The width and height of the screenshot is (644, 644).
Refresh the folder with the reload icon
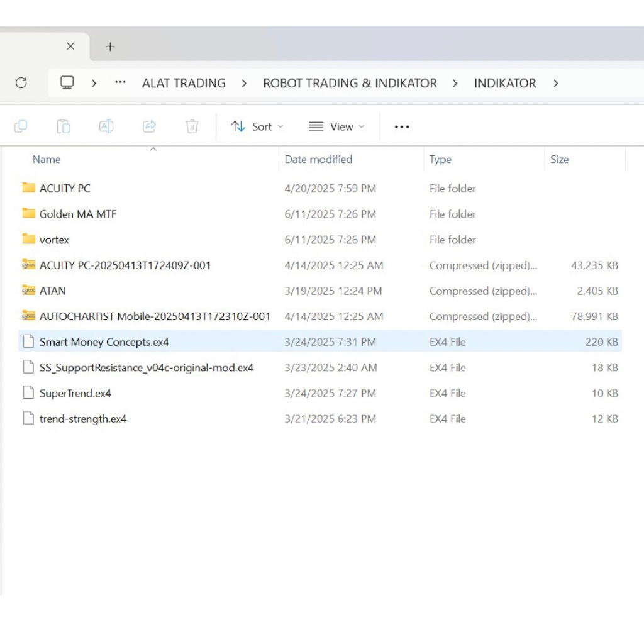pyautogui.click(x=21, y=83)
